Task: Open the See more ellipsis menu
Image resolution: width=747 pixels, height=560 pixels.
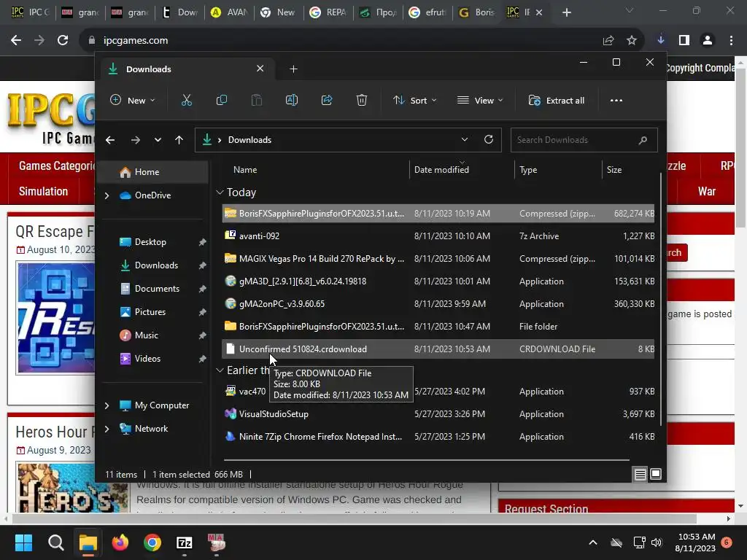Action: point(616,100)
